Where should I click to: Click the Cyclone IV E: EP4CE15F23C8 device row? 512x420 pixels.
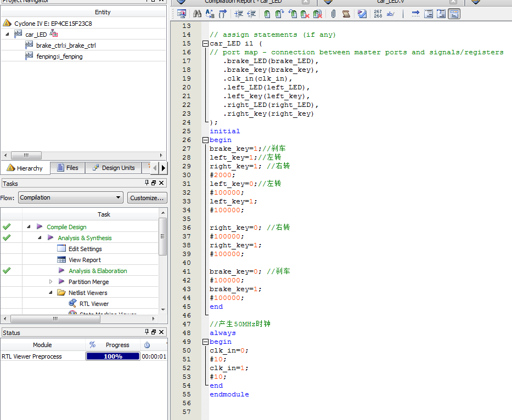click(x=53, y=24)
